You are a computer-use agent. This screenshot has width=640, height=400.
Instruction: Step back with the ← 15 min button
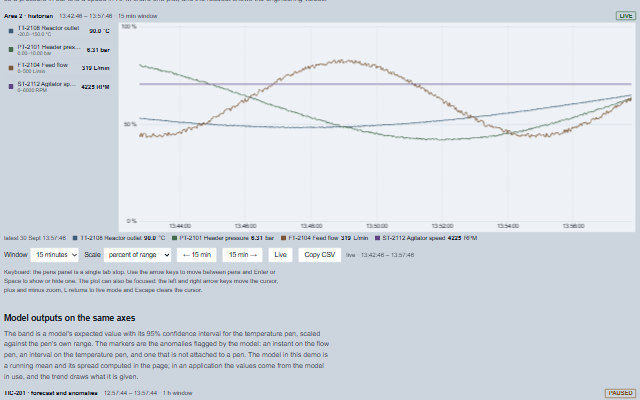[197, 255]
